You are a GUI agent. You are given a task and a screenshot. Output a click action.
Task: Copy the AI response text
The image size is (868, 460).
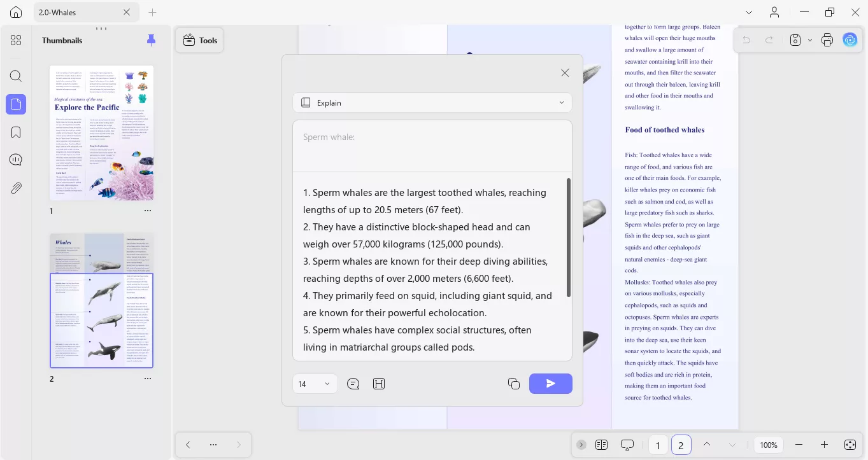514,384
